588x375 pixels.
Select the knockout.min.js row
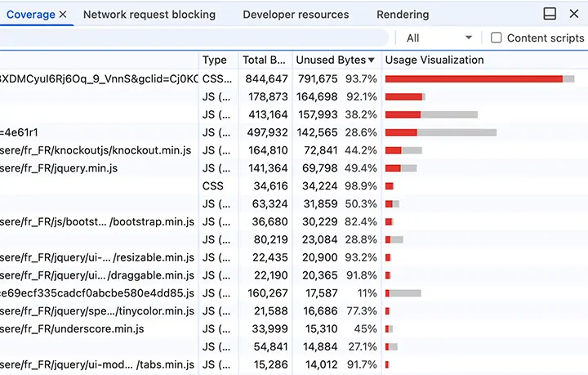[x=294, y=150]
